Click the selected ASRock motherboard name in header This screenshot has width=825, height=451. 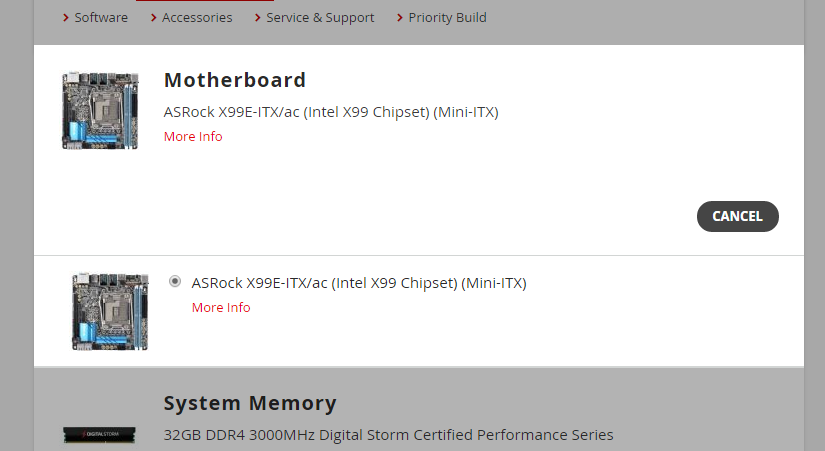point(331,112)
